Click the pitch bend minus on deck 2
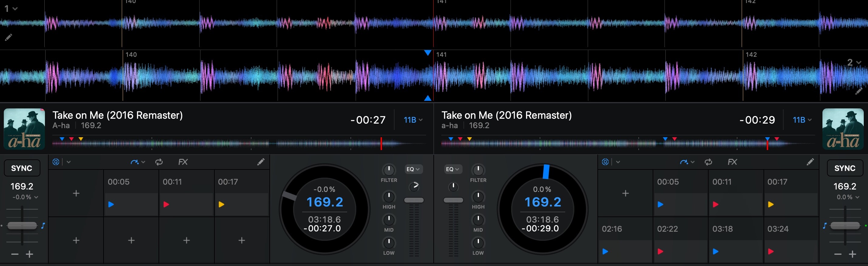868x266 pixels. pos(838,254)
